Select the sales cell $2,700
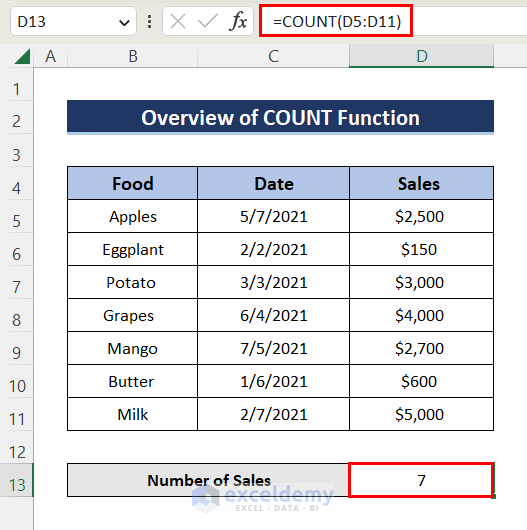Image resolution: width=527 pixels, height=530 pixels. click(x=421, y=348)
